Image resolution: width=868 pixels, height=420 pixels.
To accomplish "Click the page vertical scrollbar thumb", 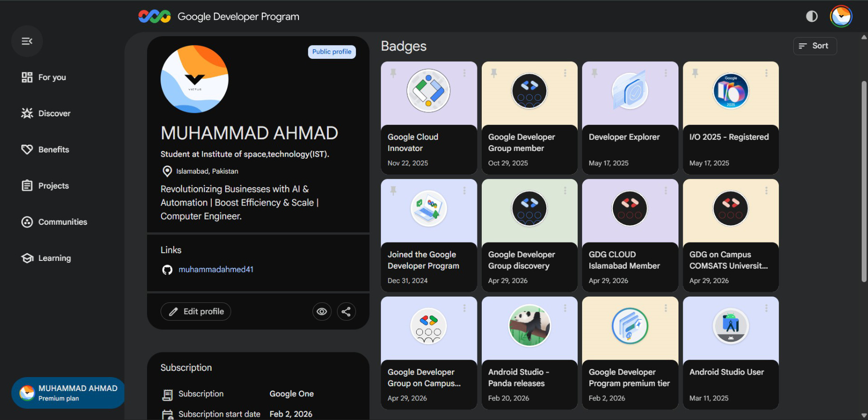I will point(864,181).
